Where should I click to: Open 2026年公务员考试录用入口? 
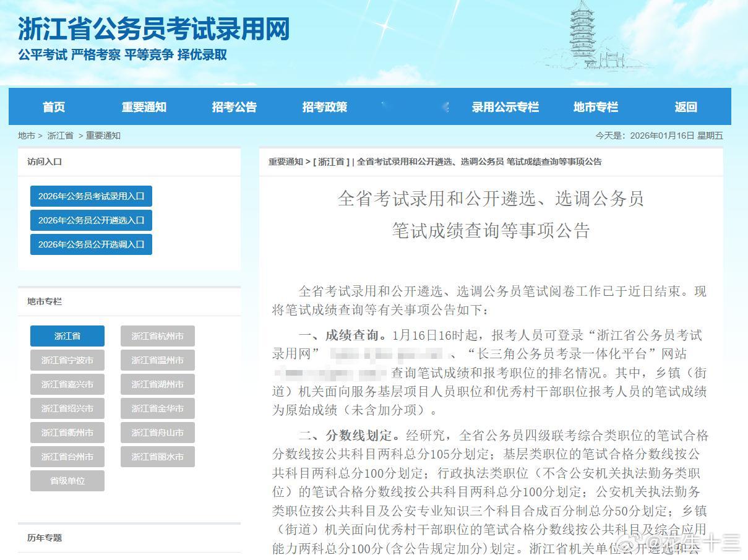90,196
